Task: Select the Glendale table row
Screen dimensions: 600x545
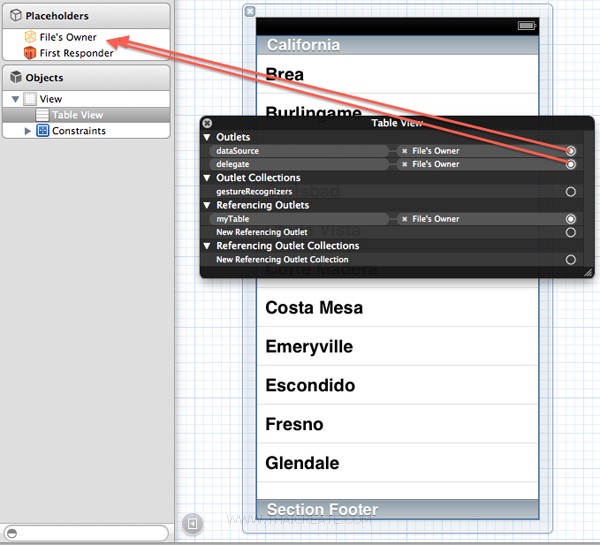Action: [398, 463]
